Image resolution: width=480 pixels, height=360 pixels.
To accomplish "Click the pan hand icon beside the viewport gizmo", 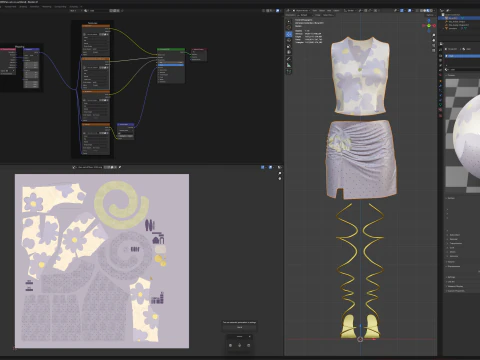I will click(x=434, y=40).
